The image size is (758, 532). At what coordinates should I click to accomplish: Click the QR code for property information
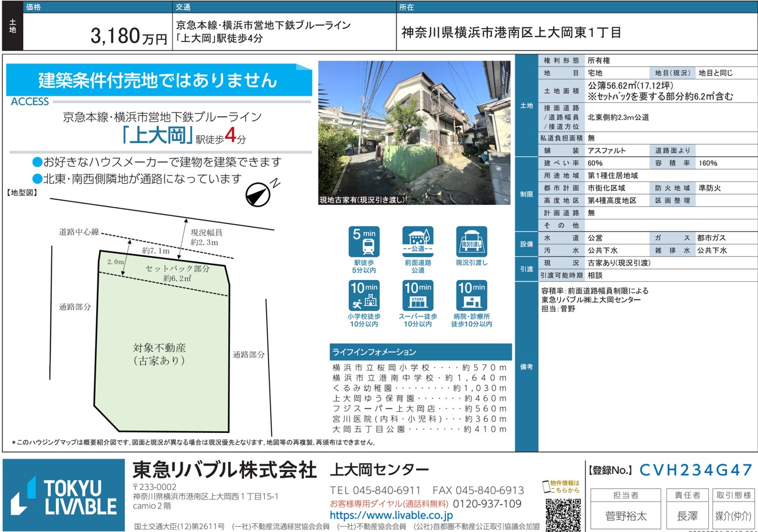(x=563, y=514)
